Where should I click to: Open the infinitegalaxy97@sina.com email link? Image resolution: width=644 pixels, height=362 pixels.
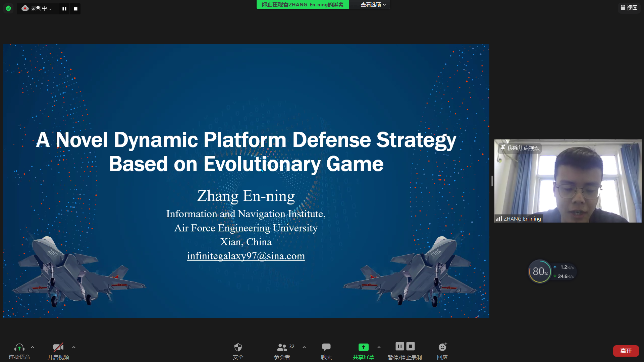(246, 256)
